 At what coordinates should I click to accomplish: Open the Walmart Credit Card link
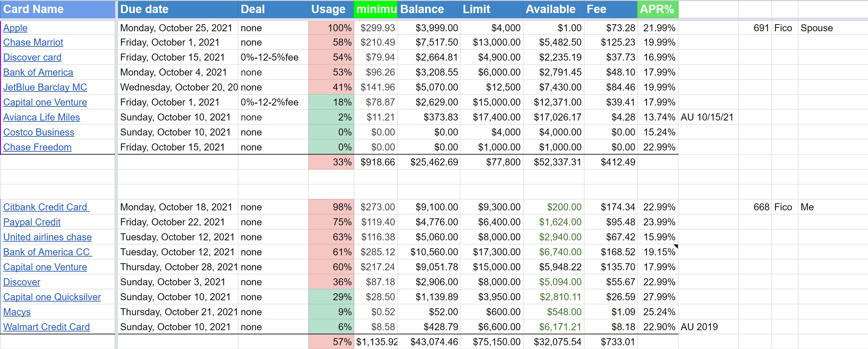click(x=47, y=327)
